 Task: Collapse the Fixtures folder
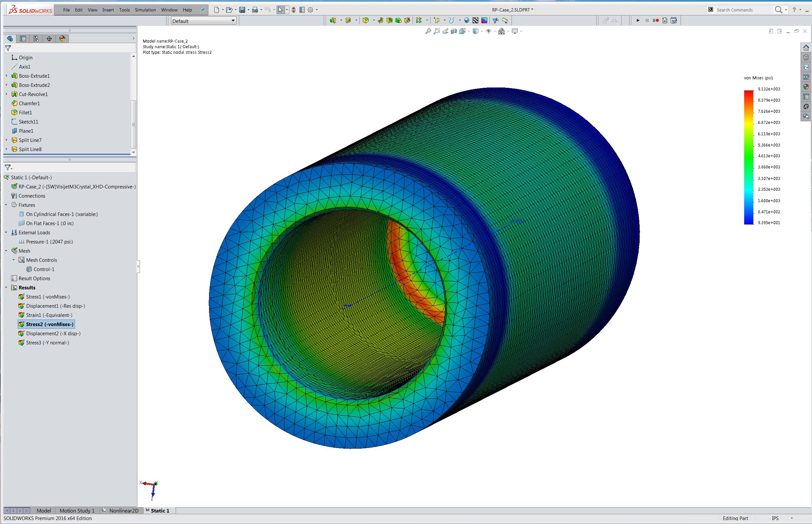[x=6, y=205]
